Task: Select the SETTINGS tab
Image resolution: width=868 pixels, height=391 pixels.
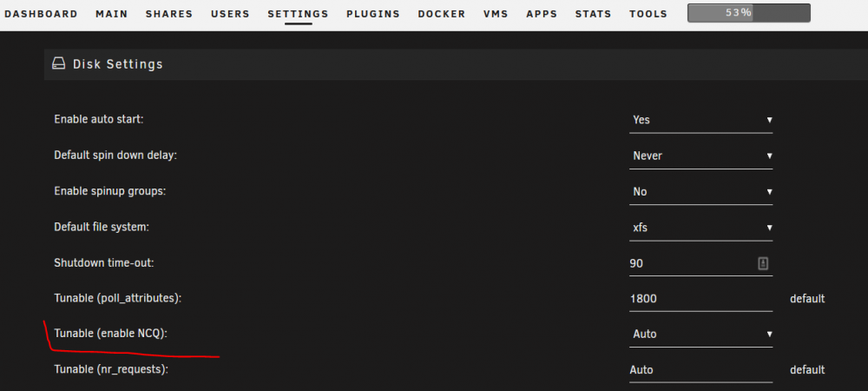Action: pos(298,15)
